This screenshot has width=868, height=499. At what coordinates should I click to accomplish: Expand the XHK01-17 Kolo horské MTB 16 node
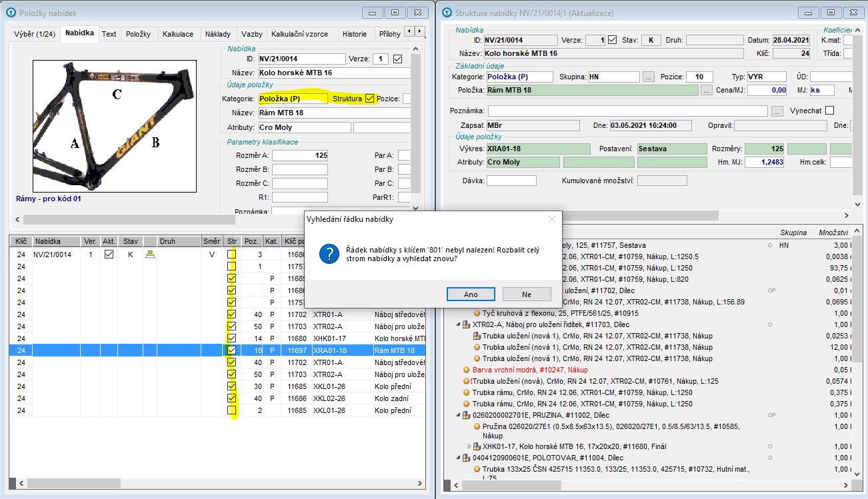[469, 446]
